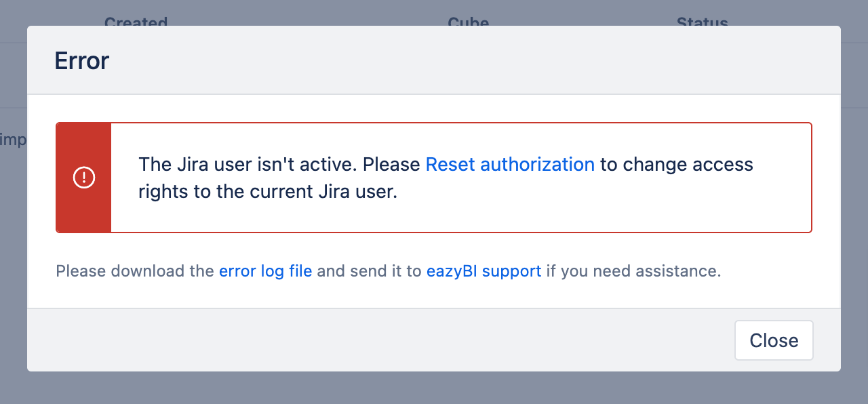This screenshot has width=868, height=404.
Task: Click the partially hidden "imp" text on the left
Action: click(x=13, y=140)
